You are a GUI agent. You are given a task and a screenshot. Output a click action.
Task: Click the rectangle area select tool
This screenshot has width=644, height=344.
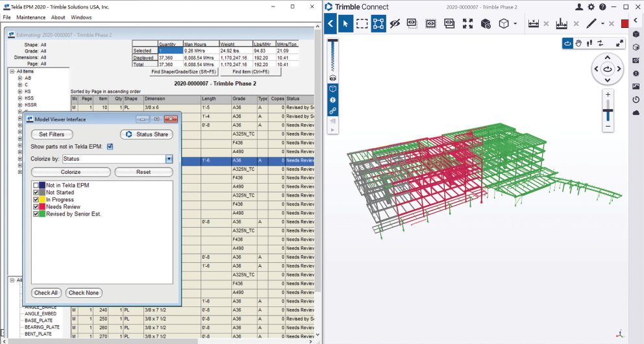click(x=362, y=24)
